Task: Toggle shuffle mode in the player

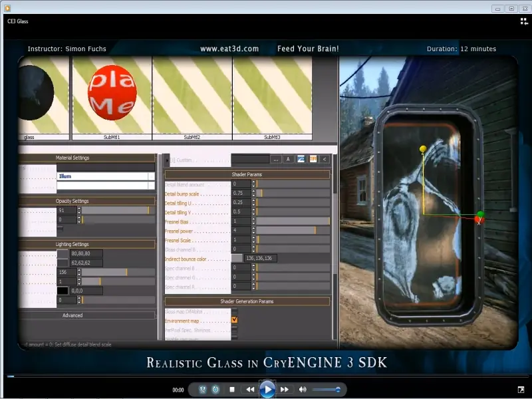Action: (203, 390)
